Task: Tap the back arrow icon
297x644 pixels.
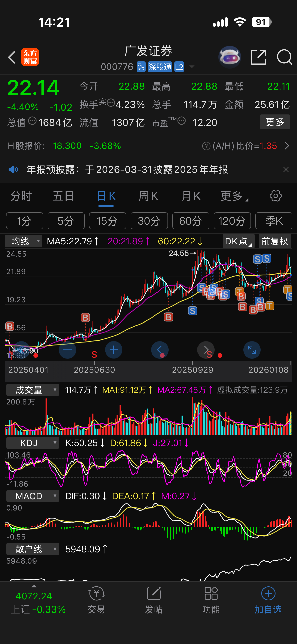Action: tap(12, 57)
